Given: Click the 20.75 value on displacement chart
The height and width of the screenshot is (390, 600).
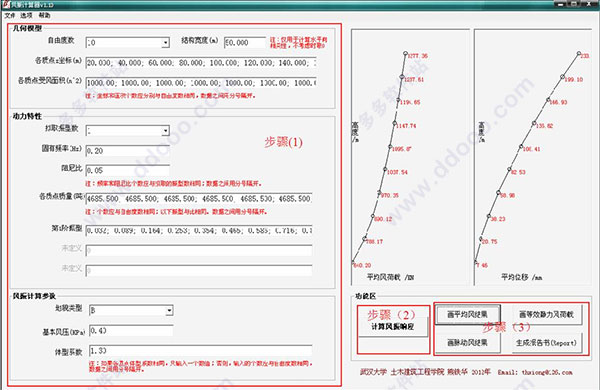Looking at the screenshot, I should [x=489, y=242].
